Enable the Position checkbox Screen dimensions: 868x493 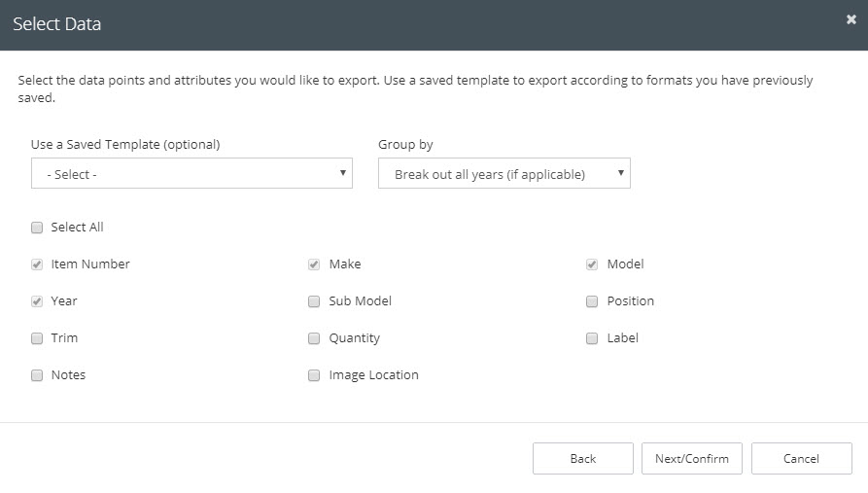point(592,301)
